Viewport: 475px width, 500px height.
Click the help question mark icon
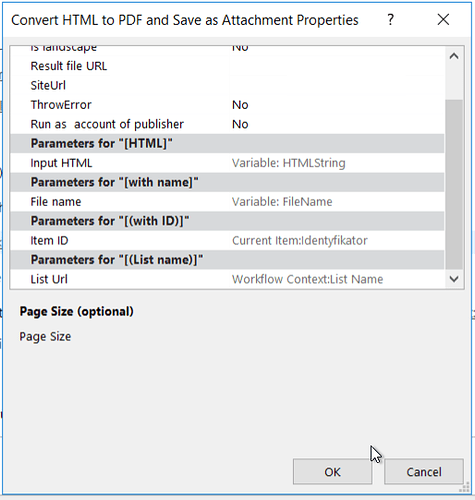[391, 20]
